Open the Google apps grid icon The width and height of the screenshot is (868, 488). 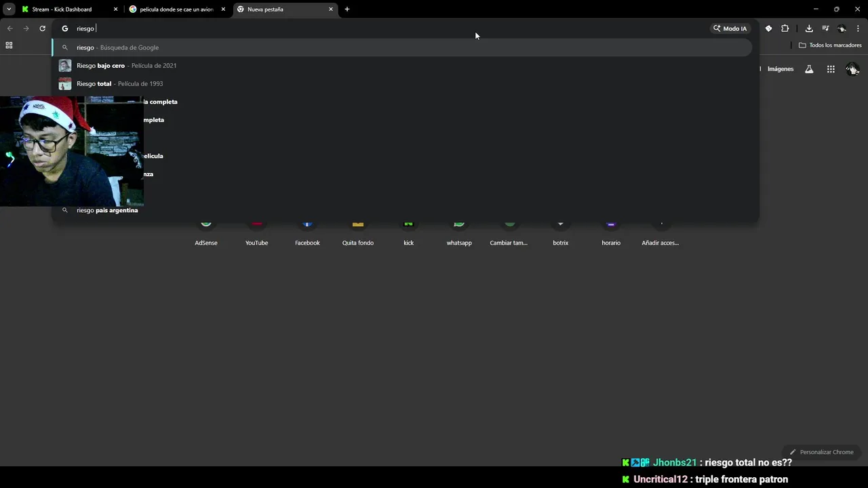pos(831,69)
